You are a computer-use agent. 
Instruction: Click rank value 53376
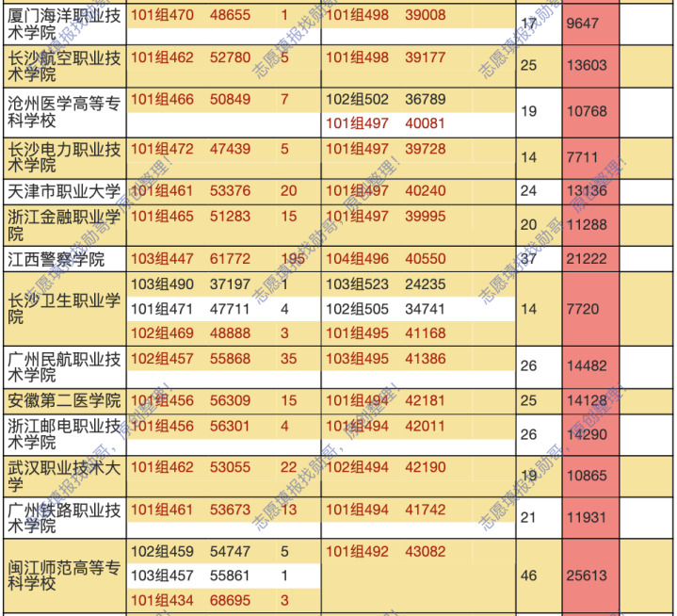[230, 191]
